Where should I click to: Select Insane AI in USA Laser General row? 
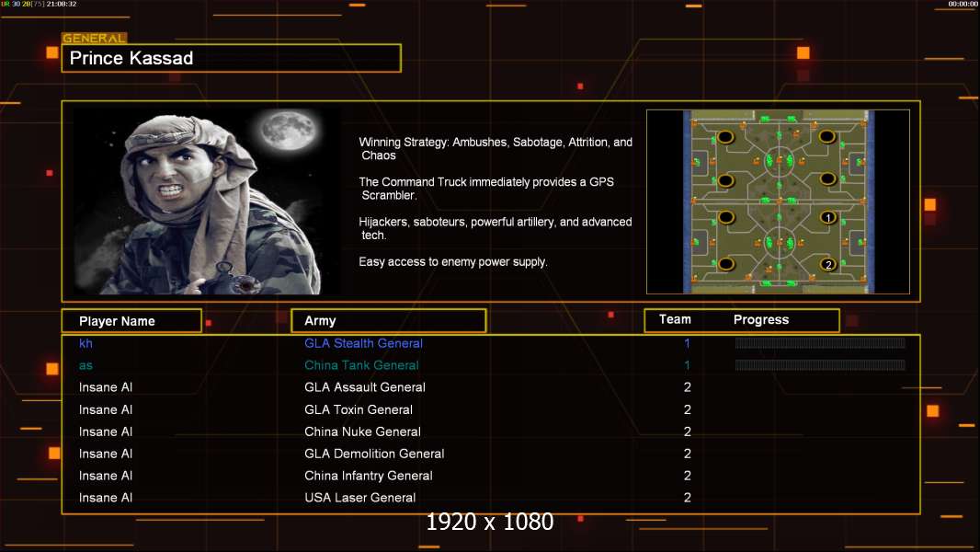tap(106, 498)
